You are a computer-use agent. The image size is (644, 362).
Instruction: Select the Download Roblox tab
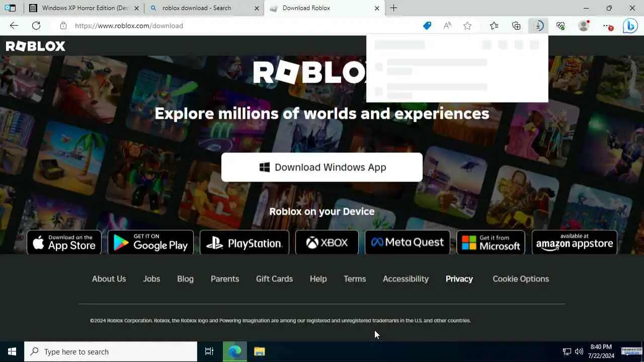coord(325,8)
